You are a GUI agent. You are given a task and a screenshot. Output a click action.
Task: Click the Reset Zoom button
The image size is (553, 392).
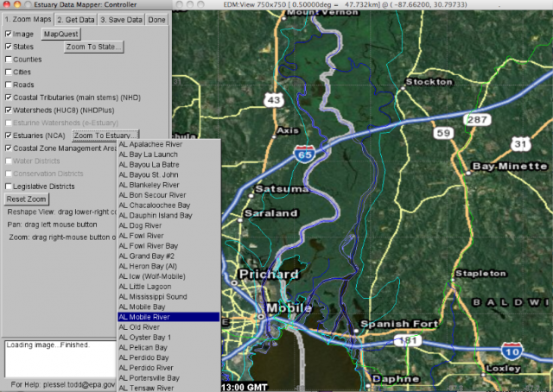click(x=26, y=199)
